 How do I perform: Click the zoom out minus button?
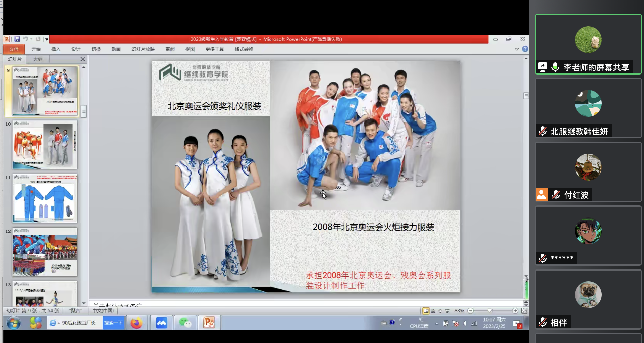click(x=470, y=311)
